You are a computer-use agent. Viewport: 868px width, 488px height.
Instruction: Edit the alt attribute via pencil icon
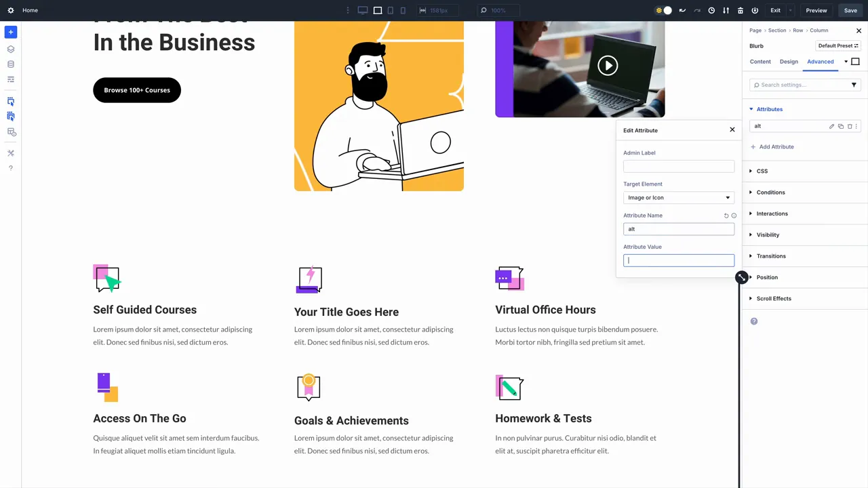point(831,126)
